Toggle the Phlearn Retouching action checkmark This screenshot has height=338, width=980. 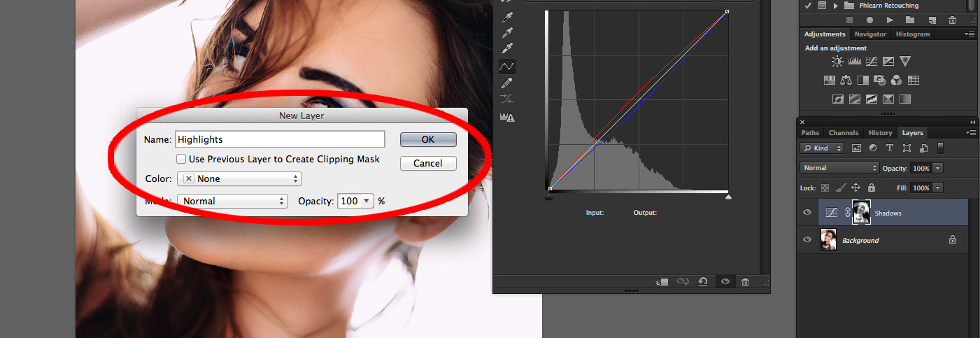pos(808,6)
